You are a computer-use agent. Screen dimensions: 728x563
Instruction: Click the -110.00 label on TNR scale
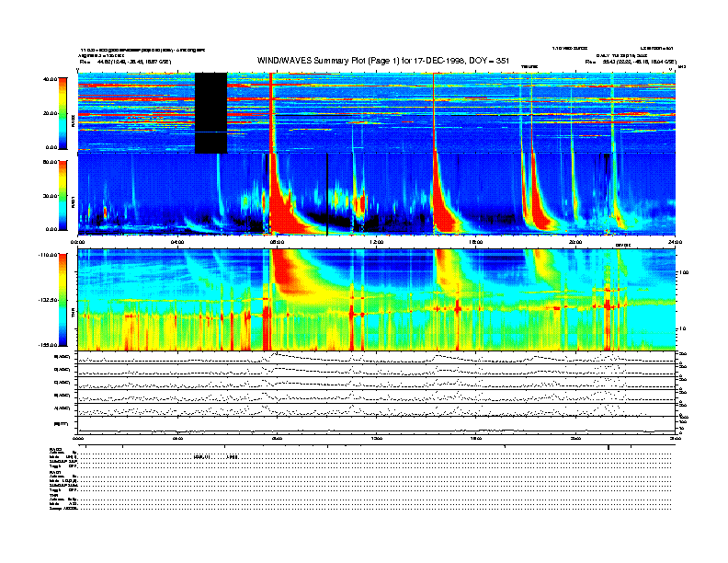(x=48, y=255)
